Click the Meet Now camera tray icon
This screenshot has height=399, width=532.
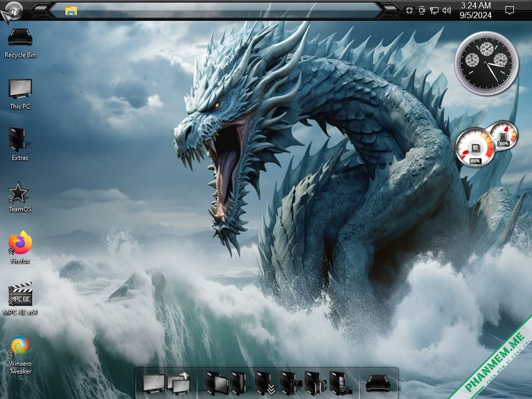(422, 10)
